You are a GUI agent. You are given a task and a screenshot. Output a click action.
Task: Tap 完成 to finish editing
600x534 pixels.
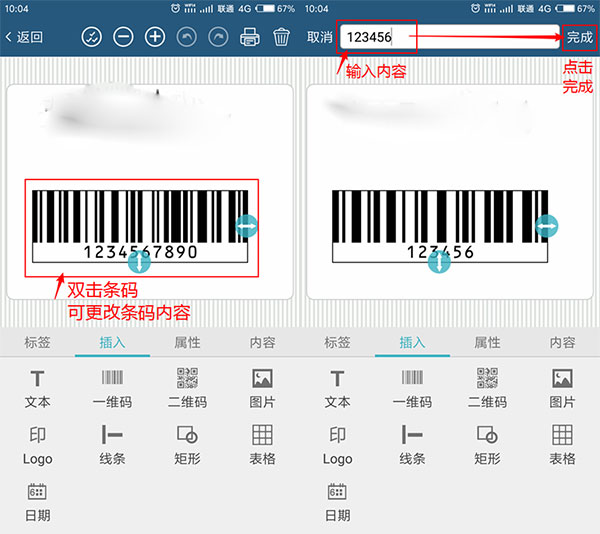tap(579, 37)
